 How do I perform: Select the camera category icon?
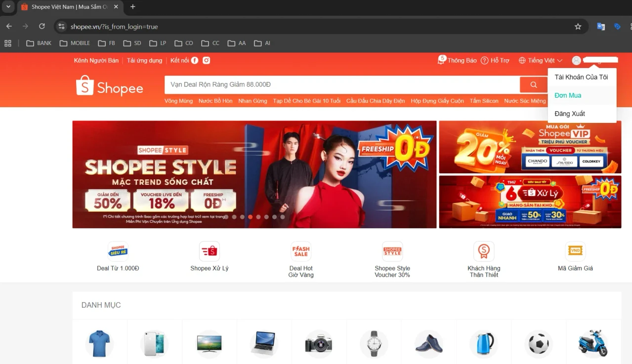pyautogui.click(x=319, y=343)
